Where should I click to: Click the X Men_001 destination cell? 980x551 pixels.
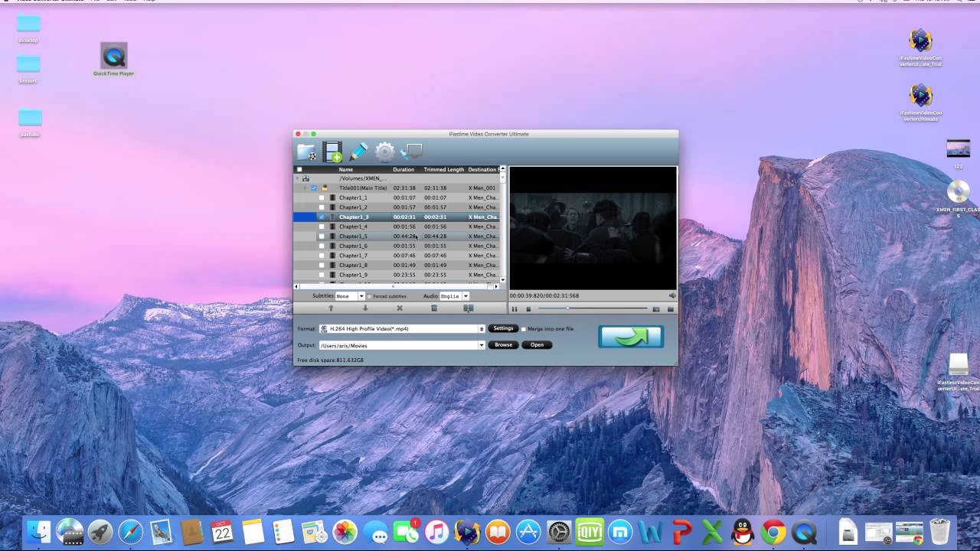point(482,188)
